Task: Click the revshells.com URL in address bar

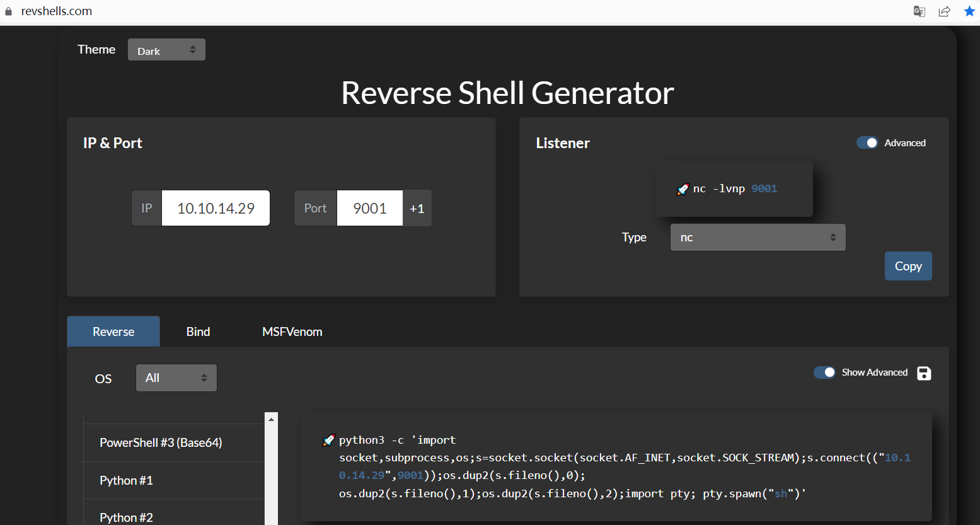Action: tap(57, 11)
